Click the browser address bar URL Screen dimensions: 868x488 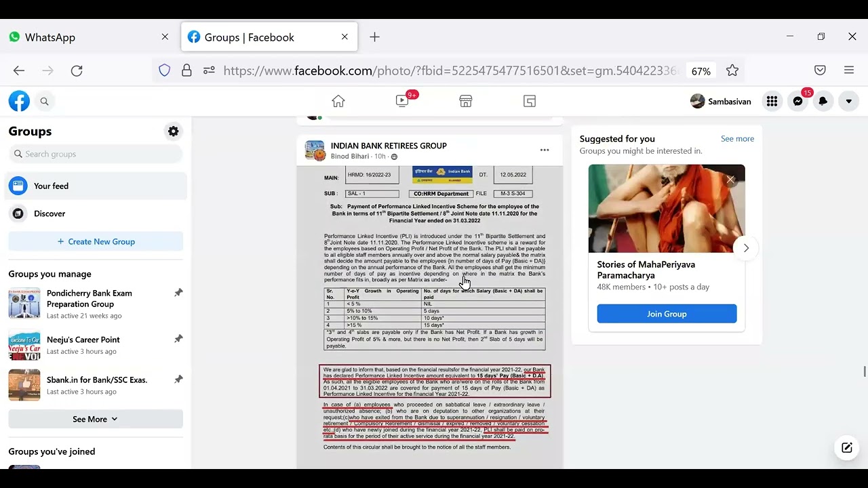pyautogui.click(x=450, y=70)
